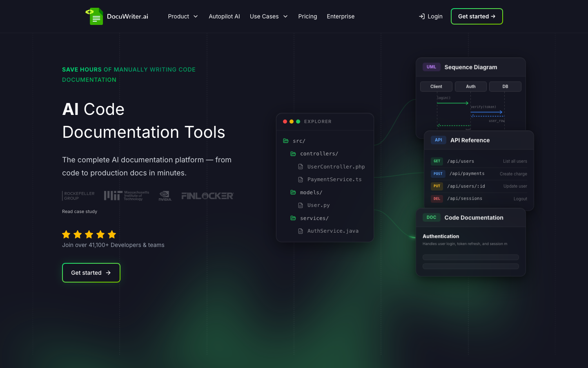The height and width of the screenshot is (368, 588).
Task: Click the API Reference heading
Action: [x=470, y=140]
